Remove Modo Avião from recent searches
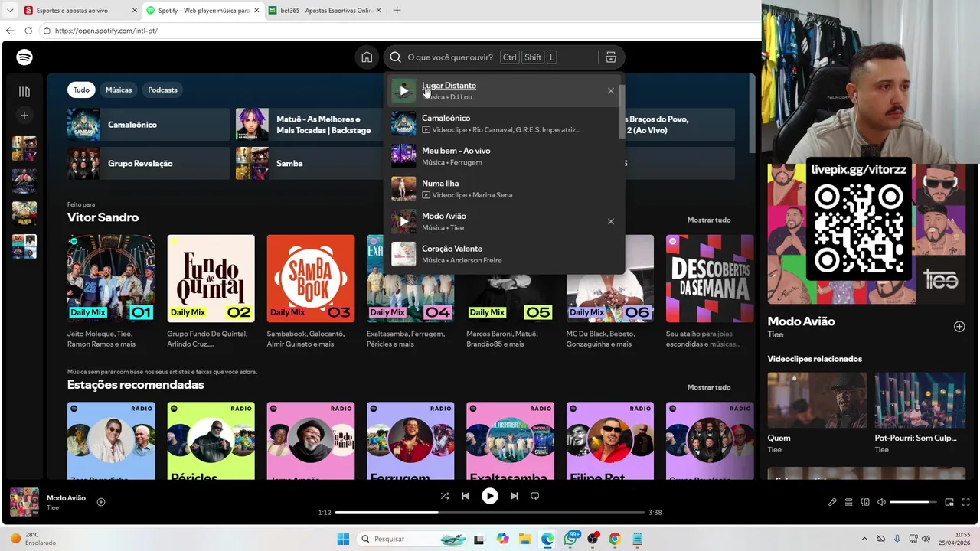The image size is (980, 551). pos(611,221)
